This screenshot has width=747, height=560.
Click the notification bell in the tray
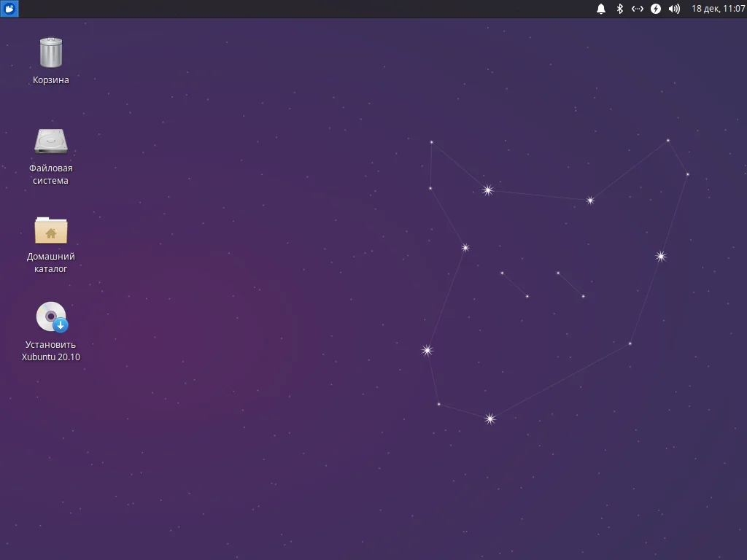coord(600,9)
